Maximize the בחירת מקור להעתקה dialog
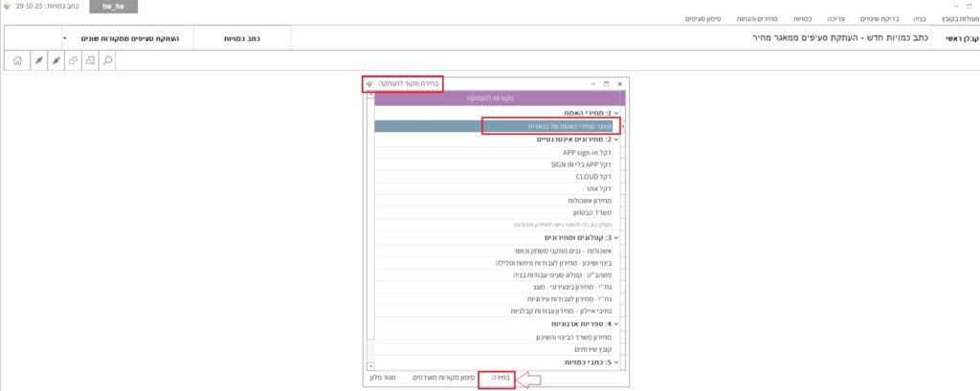Image resolution: width=980 pixels, height=391 pixels. pyautogui.click(x=606, y=84)
